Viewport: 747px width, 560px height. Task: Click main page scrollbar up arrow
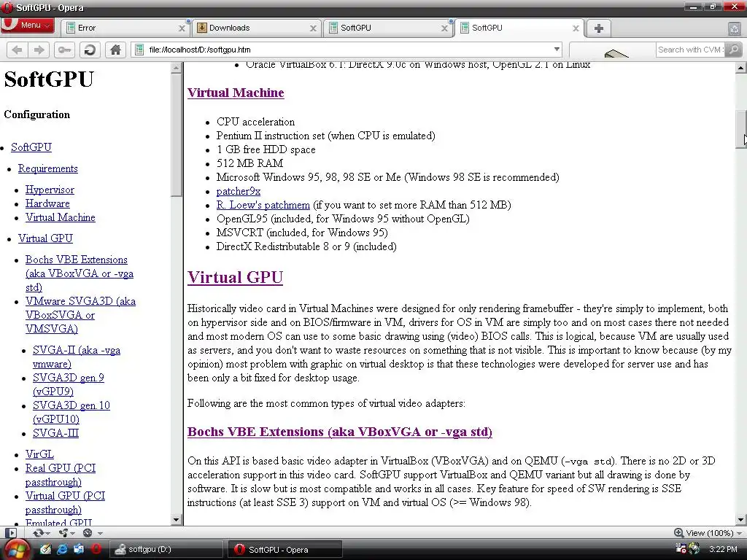click(x=741, y=68)
